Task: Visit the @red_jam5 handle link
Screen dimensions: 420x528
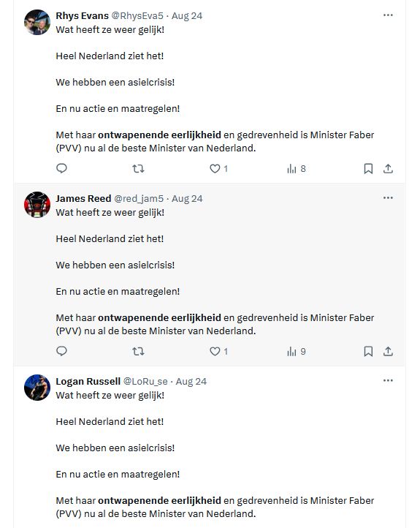Action: 139,199
